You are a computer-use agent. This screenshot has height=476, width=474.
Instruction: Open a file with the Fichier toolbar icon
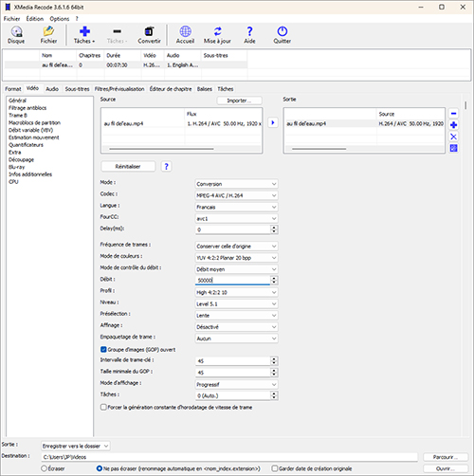(x=48, y=35)
